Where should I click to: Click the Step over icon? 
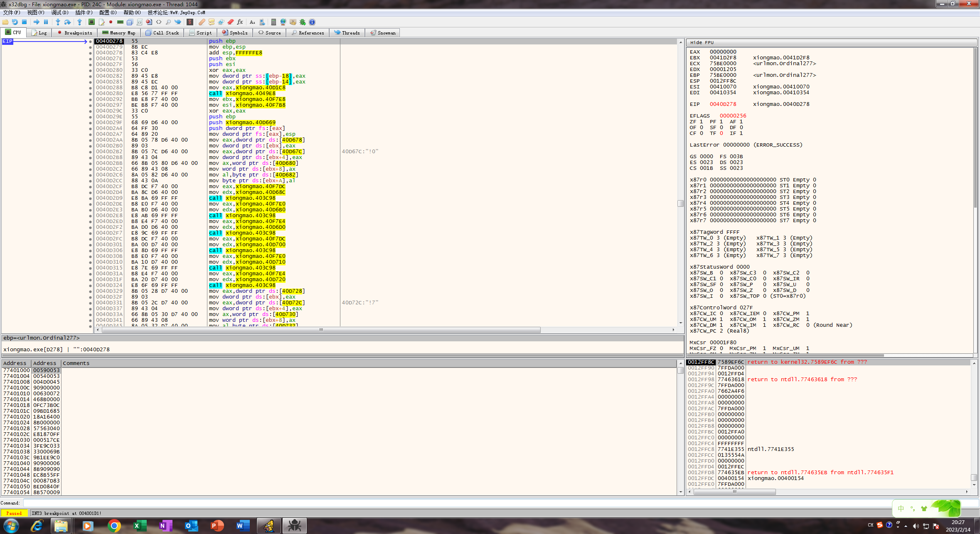(x=67, y=22)
